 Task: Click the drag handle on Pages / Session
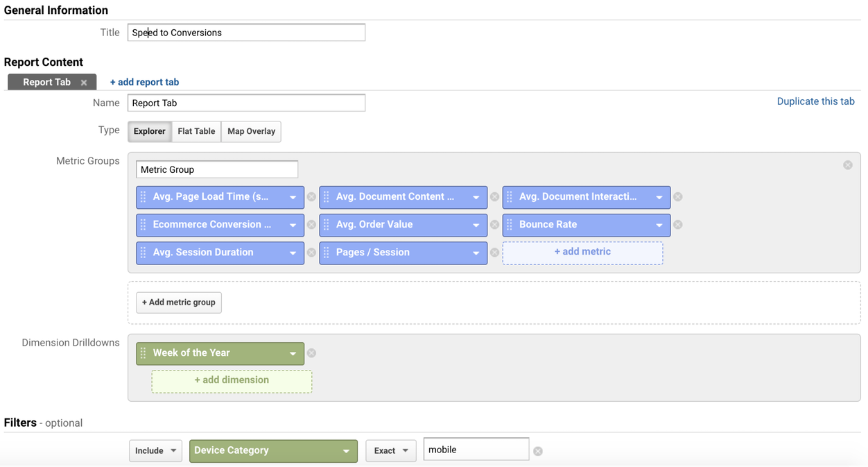pos(327,253)
